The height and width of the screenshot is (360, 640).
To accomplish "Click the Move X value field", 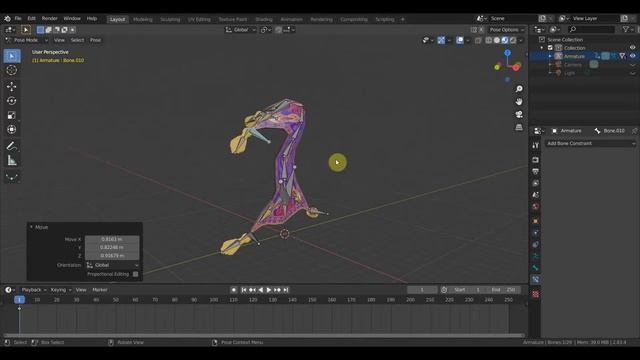I will pyautogui.click(x=112, y=239).
